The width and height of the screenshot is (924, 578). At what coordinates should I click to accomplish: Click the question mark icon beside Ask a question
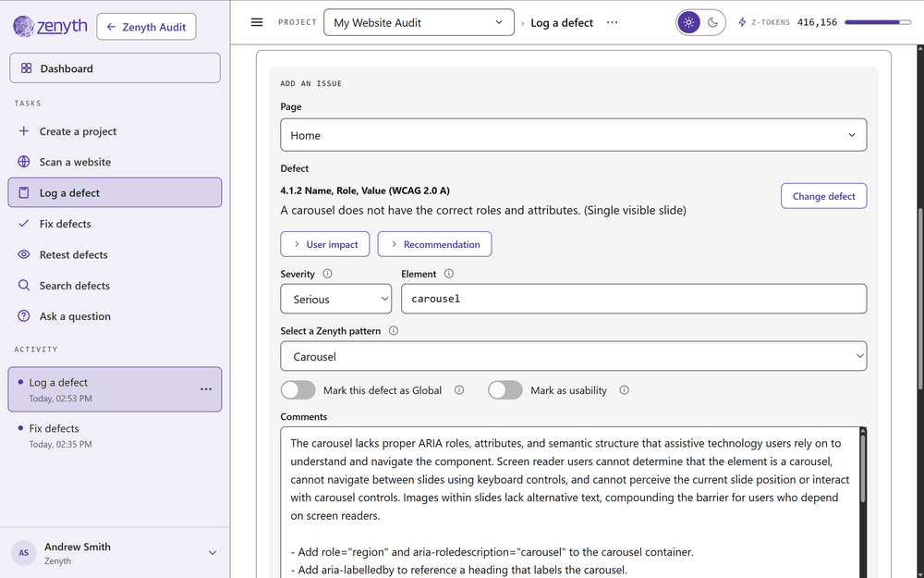[x=24, y=316]
